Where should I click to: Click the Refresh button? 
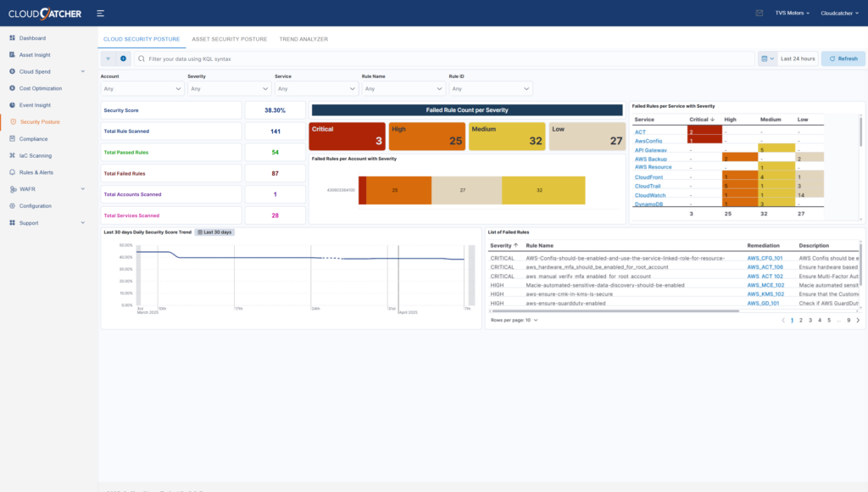843,59
